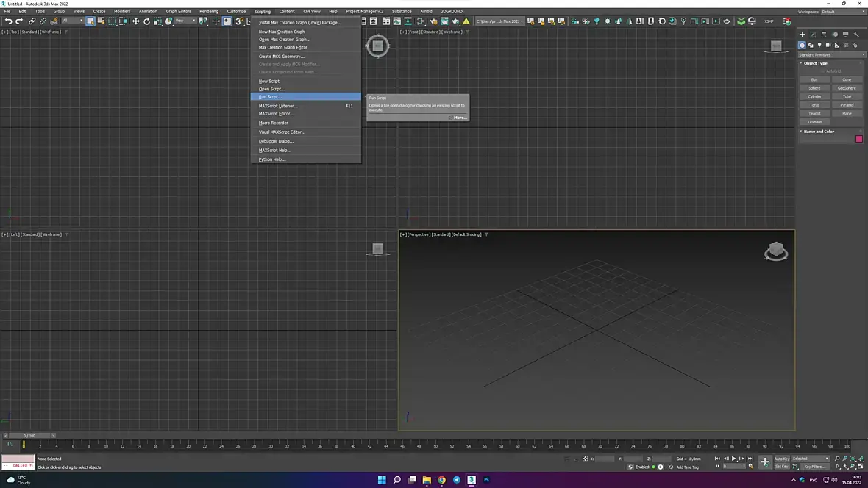Switch to the Lights category in the Create panel

(x=819, y=46)
